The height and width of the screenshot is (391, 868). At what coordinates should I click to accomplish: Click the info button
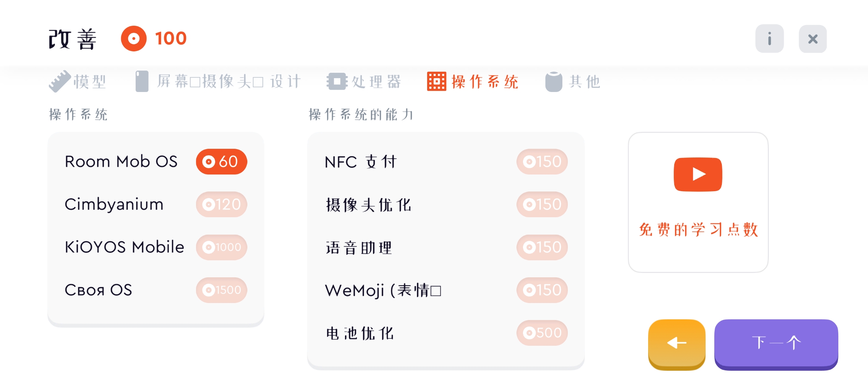pos(769,39)
